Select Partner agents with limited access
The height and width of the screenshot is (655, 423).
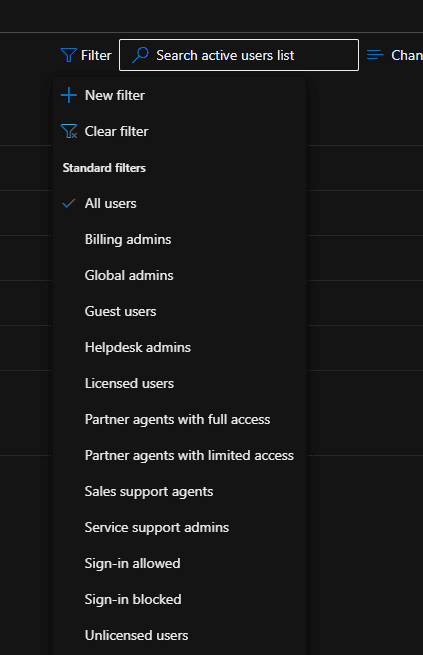pos(189,455)
